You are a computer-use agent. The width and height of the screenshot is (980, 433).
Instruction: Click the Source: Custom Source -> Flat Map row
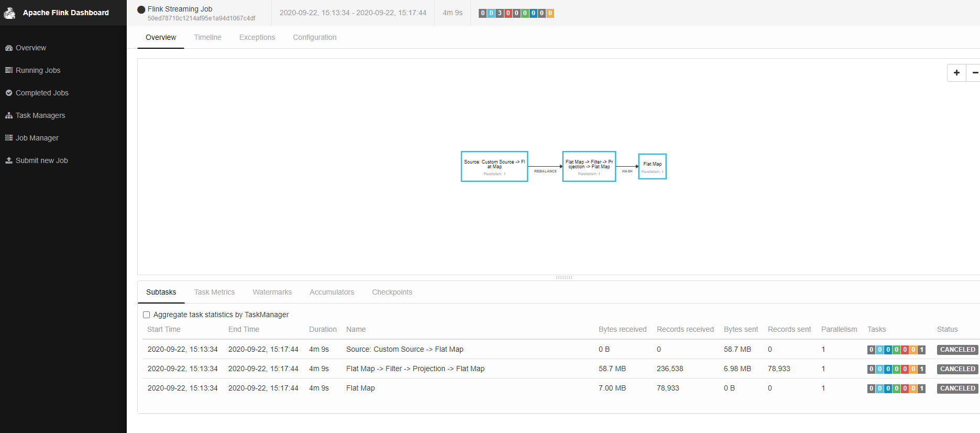click(560, 349)
